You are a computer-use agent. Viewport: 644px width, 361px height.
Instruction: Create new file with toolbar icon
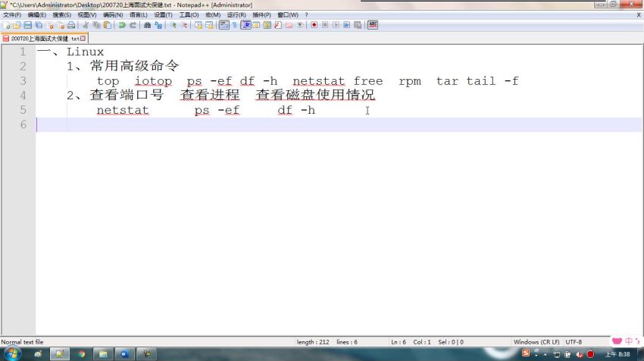[6, 25]
